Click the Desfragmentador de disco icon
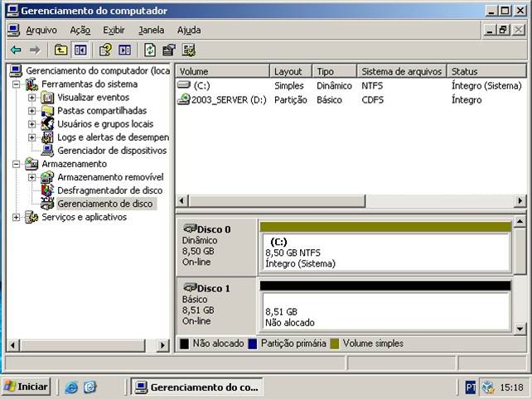This screenshot has height=399, width=532. [47, 190]
